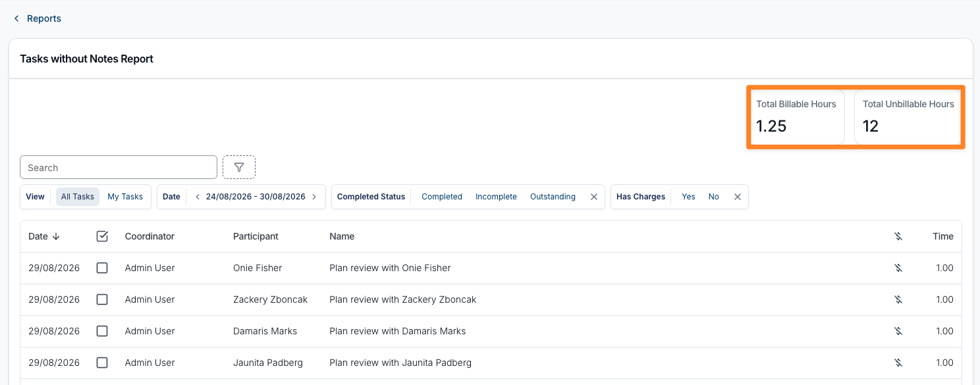Open the filter funnel button
The image size is (980, 385).
tap(239, 167)
